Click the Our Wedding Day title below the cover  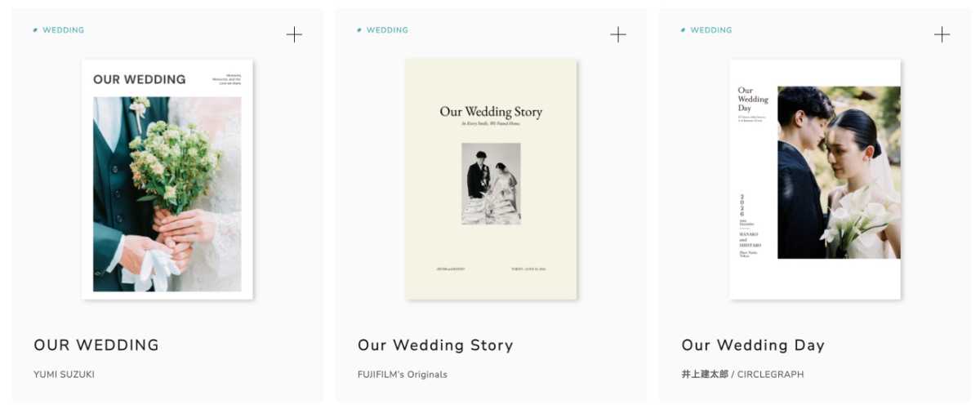point(753,345)
